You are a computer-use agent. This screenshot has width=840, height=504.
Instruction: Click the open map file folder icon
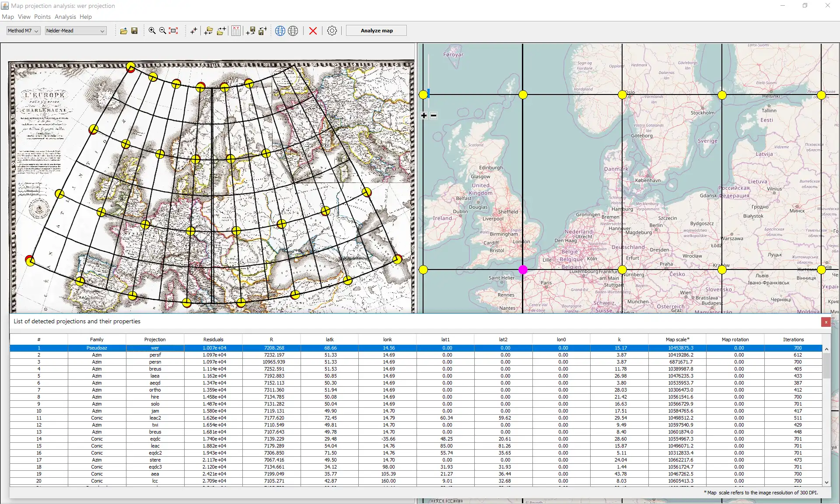123,31
